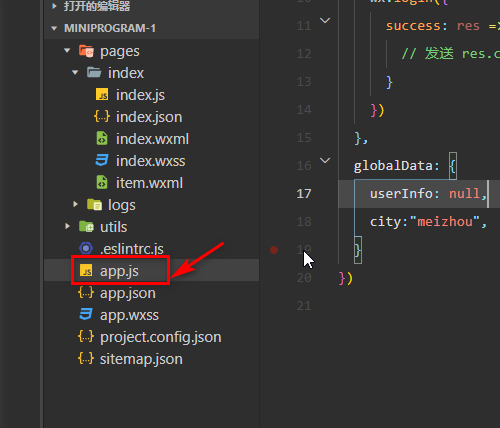Select the index.wxml file icon
This screenshot has width=500, height=428.
(102, 139)
